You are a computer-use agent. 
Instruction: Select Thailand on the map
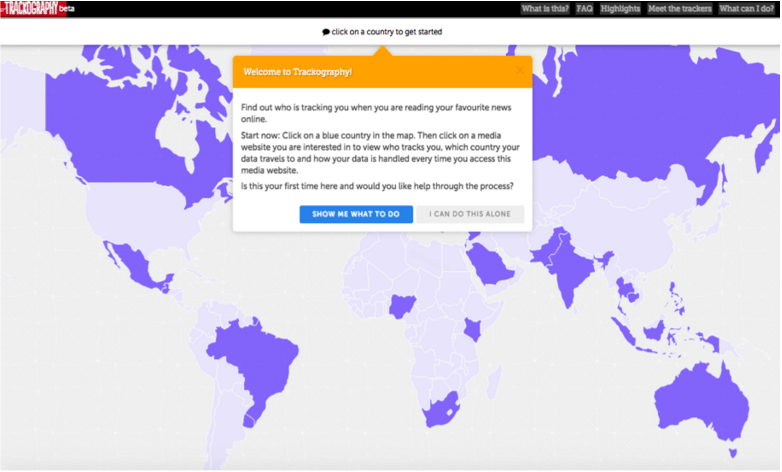tap(625, 289)
